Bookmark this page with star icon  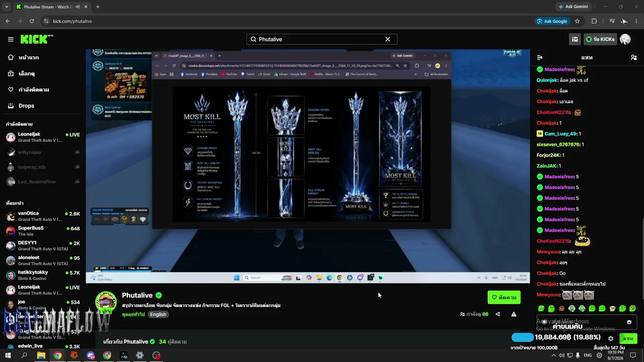point(577,21)
